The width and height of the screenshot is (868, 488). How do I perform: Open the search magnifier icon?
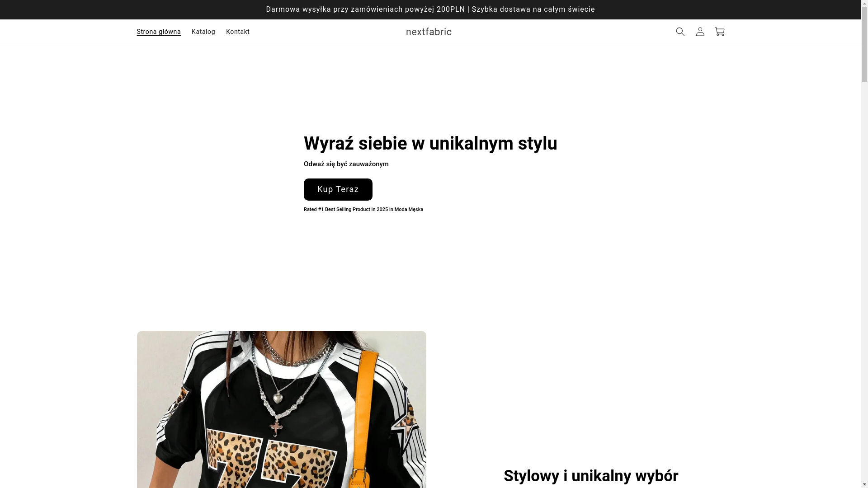pyautogui.click(x=680, y=32)
